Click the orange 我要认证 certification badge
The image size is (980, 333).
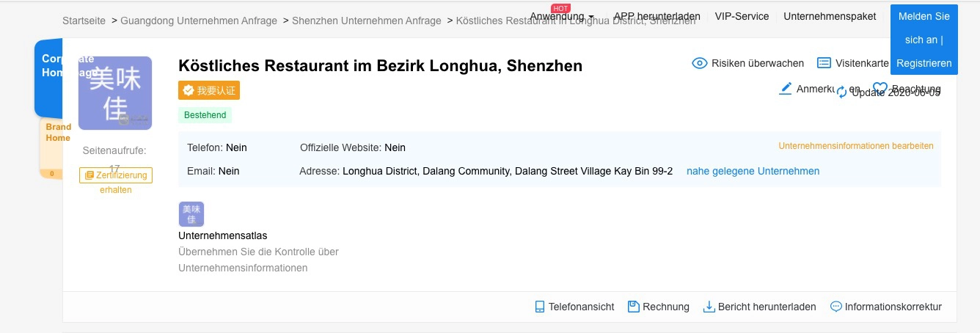(209, 90)
